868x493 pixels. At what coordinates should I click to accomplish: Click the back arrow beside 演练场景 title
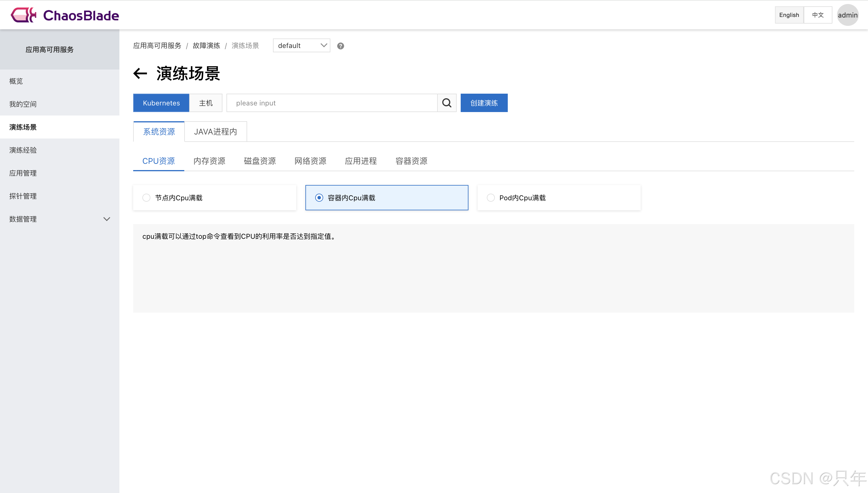pos(140,74)
